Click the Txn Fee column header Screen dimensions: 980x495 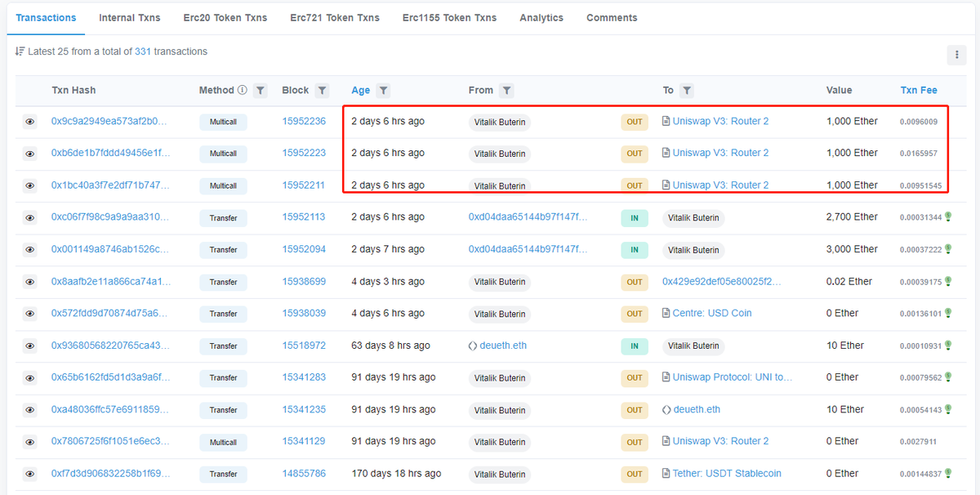click(x=918, y=90)
